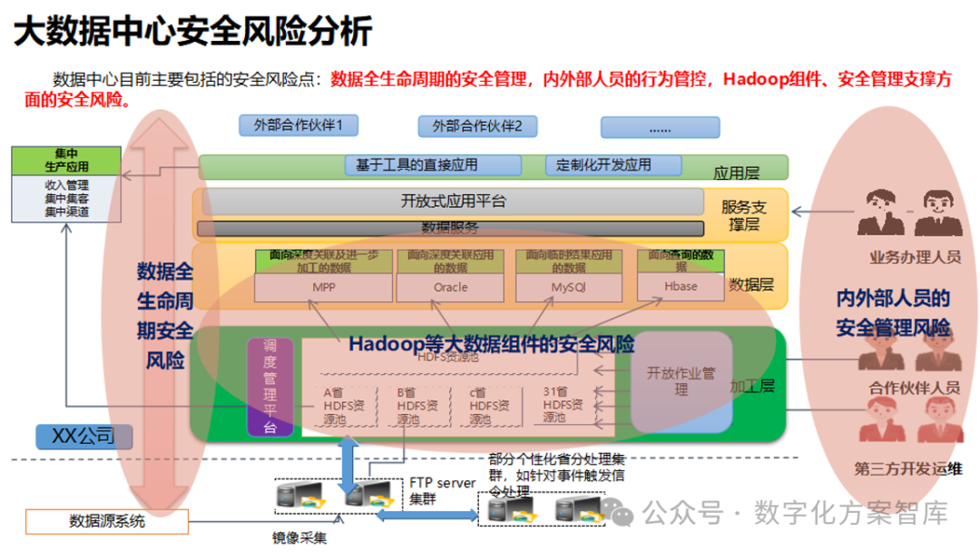Click the FTP cluster server icon not under the arrow
This screenshot has height=552, width=980.
coord(301,495)
